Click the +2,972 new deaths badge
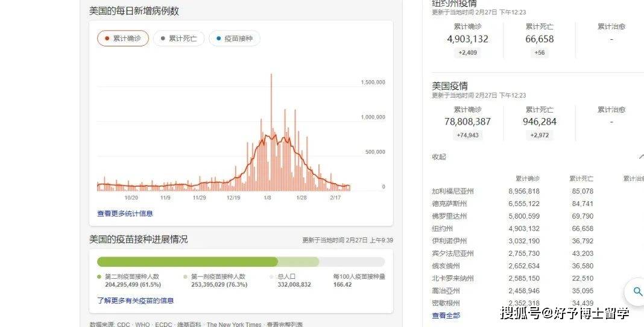Screen dimensions: 644x327 pos(539,135)
